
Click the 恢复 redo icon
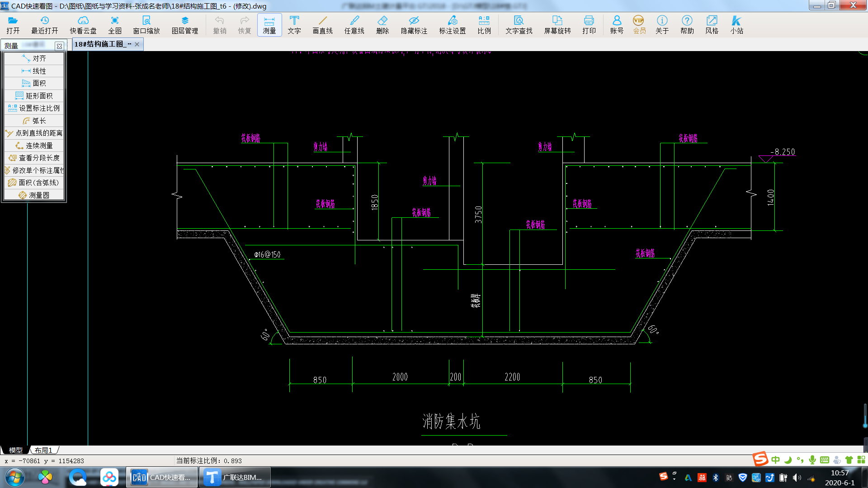point(245,25)
